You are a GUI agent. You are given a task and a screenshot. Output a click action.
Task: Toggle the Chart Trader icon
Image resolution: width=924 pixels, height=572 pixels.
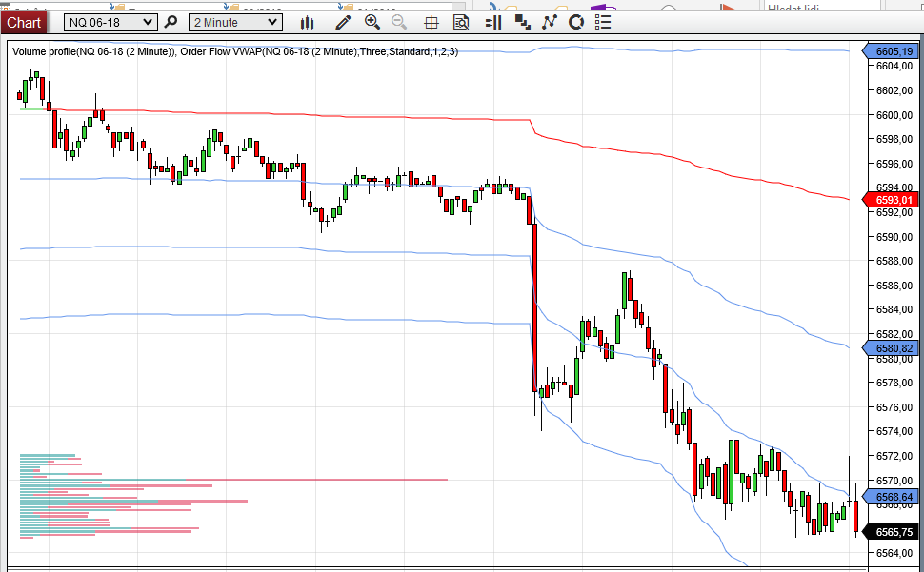coord(493,23)
